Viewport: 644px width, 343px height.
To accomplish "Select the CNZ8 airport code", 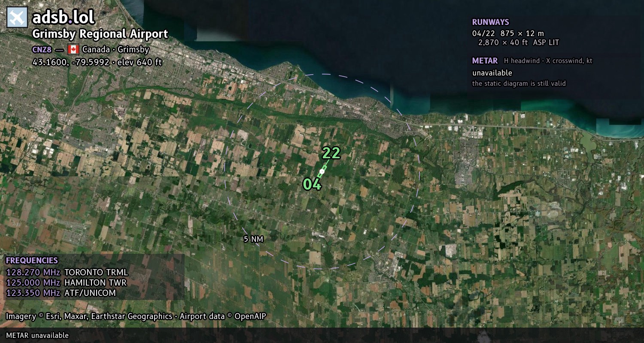I will pyautogui.click(x=42, y=49).
